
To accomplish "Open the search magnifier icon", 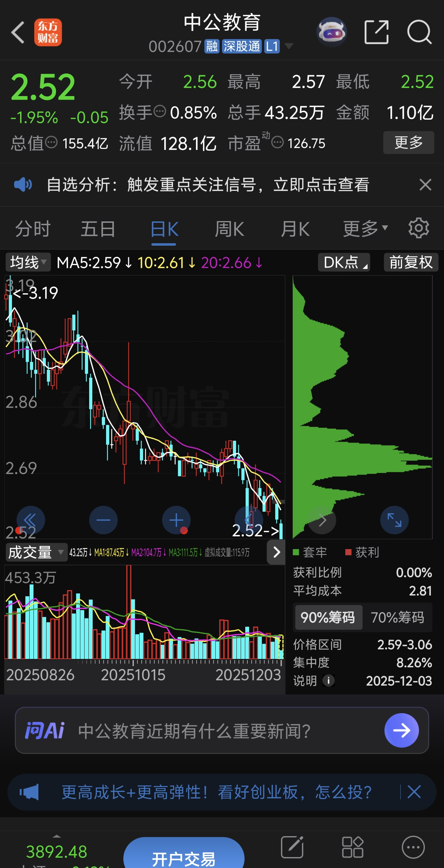I will (419, 32).
